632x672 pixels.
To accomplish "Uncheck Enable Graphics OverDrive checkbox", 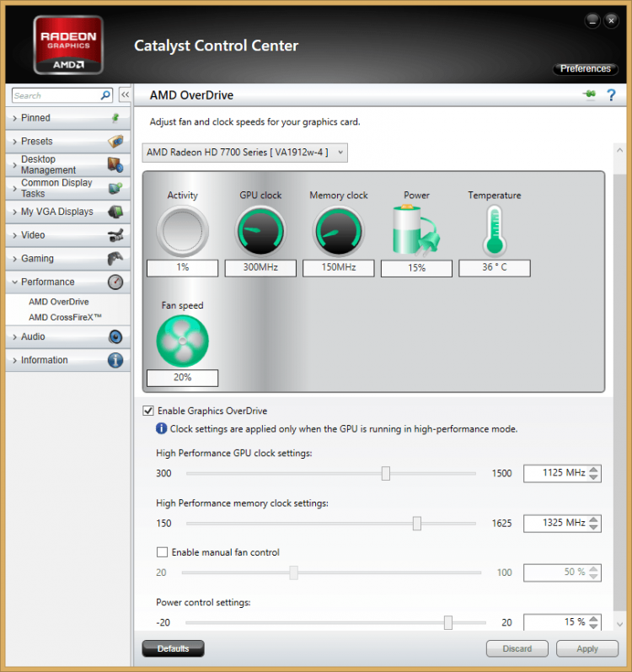I will tap(149, 411).
